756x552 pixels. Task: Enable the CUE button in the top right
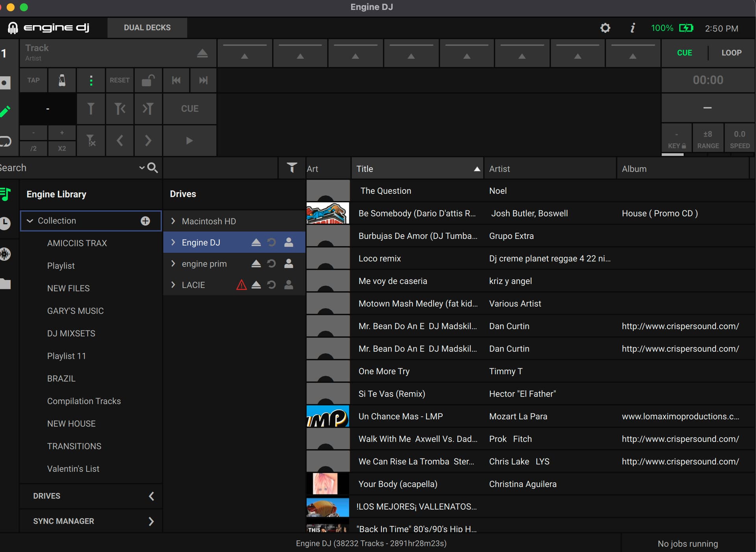[x=684, y=52]
